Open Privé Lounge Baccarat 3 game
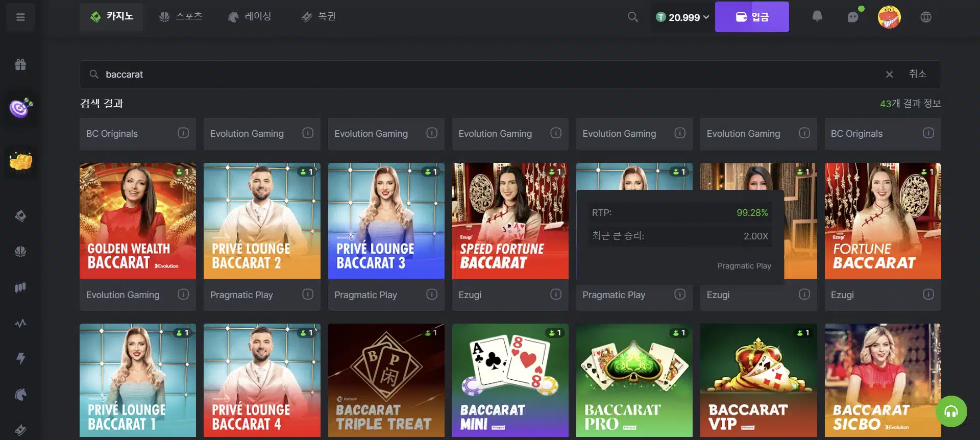980x440 pixels. pos(386,221)
